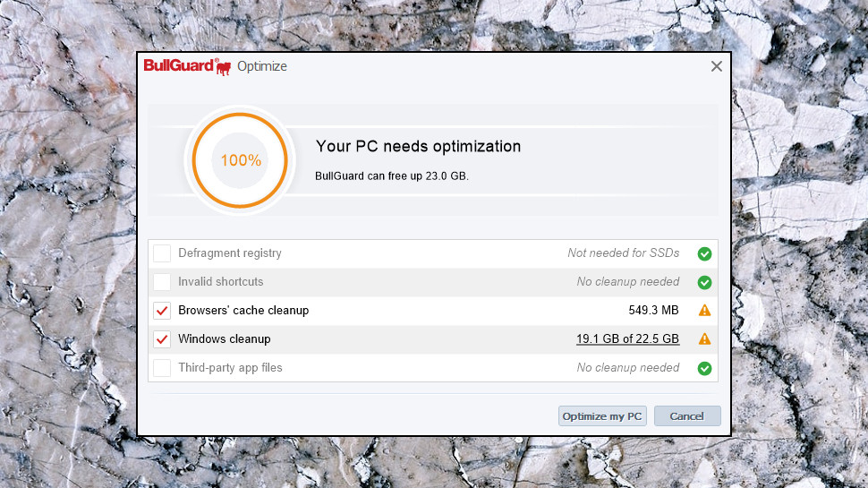Select the Invalid shortcuts label

point(220,282)
